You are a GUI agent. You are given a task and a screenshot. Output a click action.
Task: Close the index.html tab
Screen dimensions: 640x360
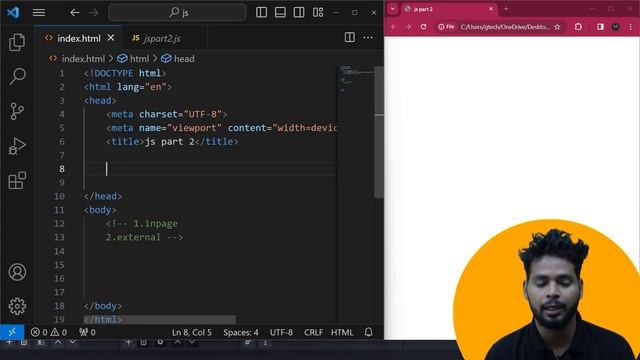111,38
